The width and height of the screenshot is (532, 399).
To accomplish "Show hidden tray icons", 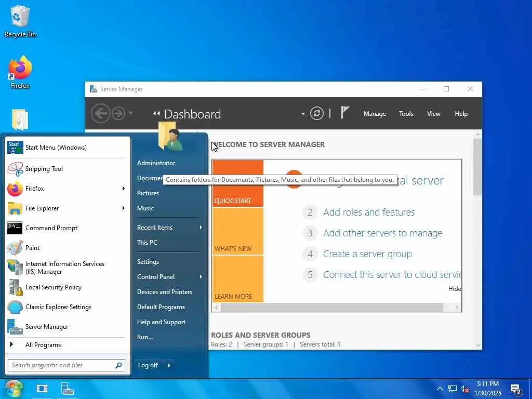I will point(440,389).
